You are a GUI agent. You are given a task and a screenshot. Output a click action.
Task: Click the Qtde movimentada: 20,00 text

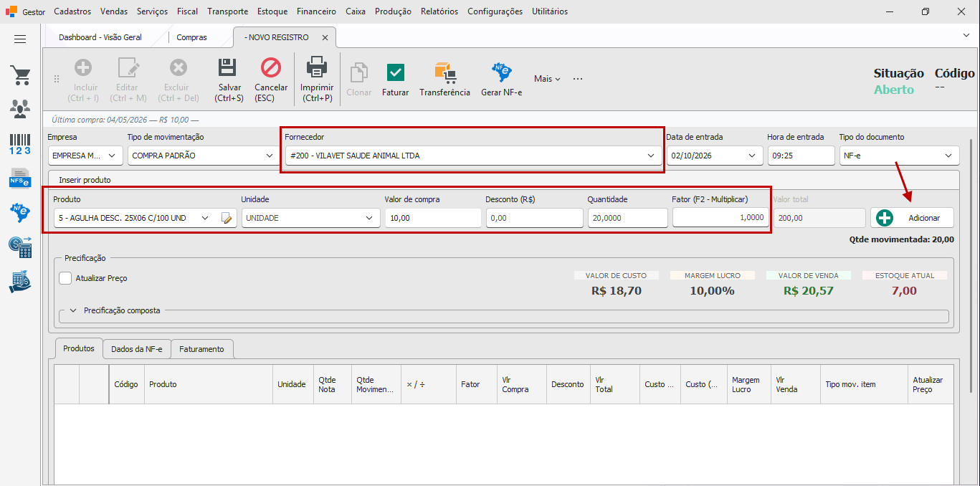[901, 240]
